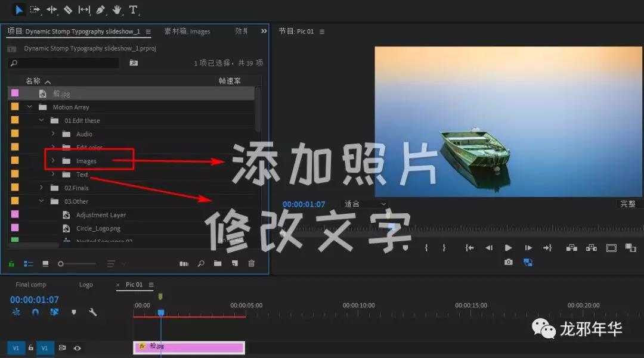Switch the project panel to list view
Image resolution: width=644 pixels, height=358 pixels.
click(x=29, y=264)
